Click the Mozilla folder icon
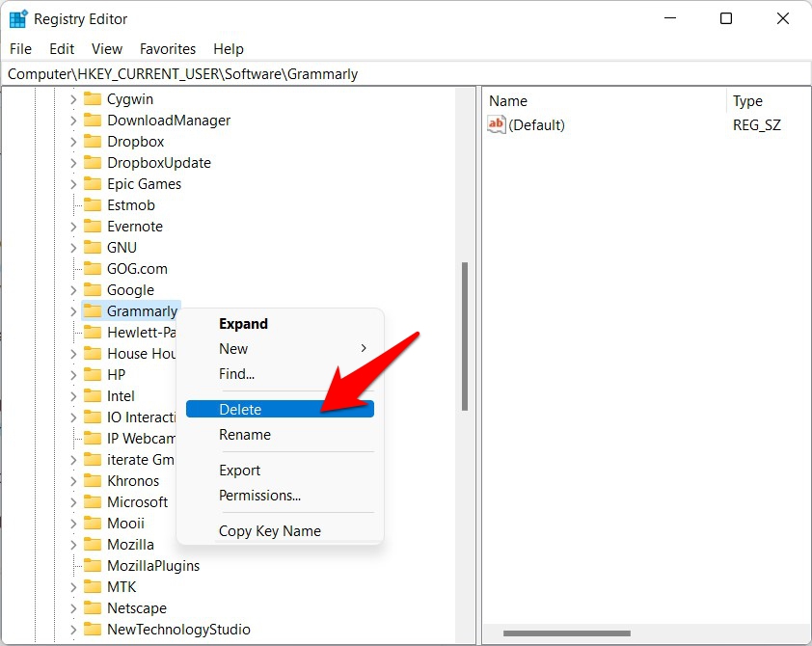This screenshot has height=646, width=812. (93, 545)
